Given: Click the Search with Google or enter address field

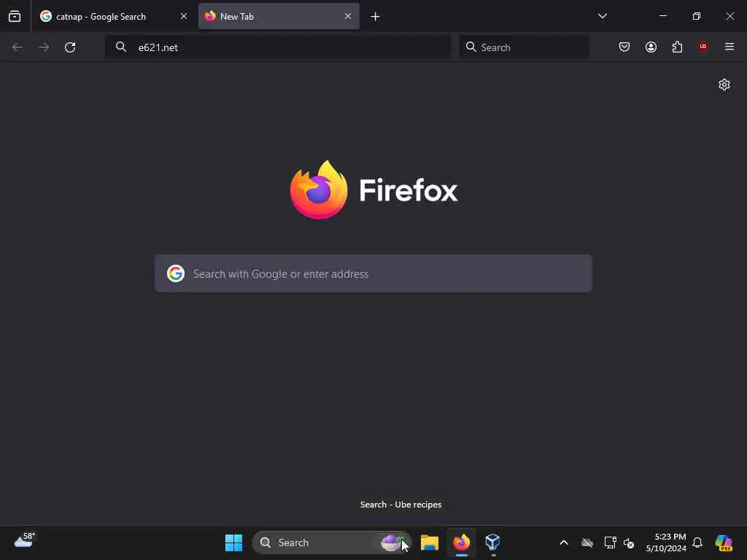Looking at the screenshot, I should tap(373, 274).
